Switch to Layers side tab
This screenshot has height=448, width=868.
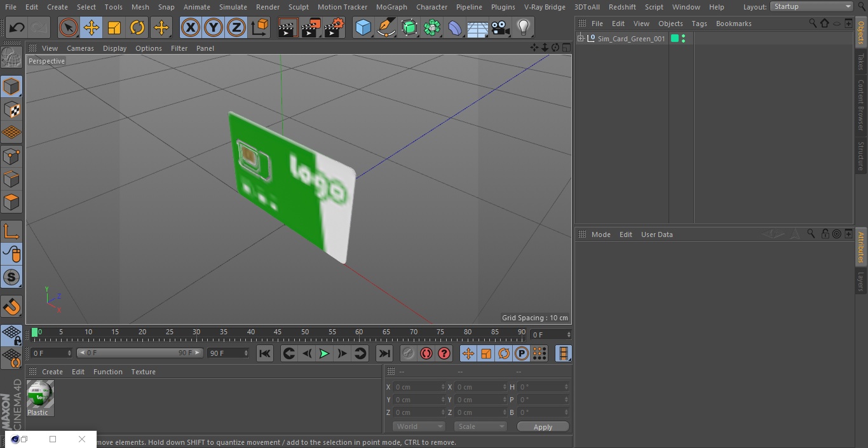click(861, 281)
